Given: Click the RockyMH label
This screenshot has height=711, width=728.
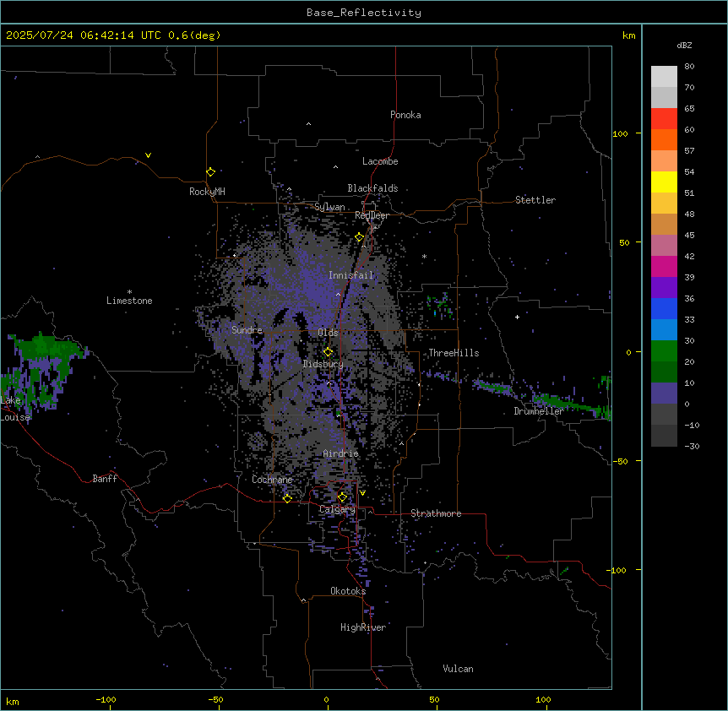Looking at the screenshot, I should 207,192.
